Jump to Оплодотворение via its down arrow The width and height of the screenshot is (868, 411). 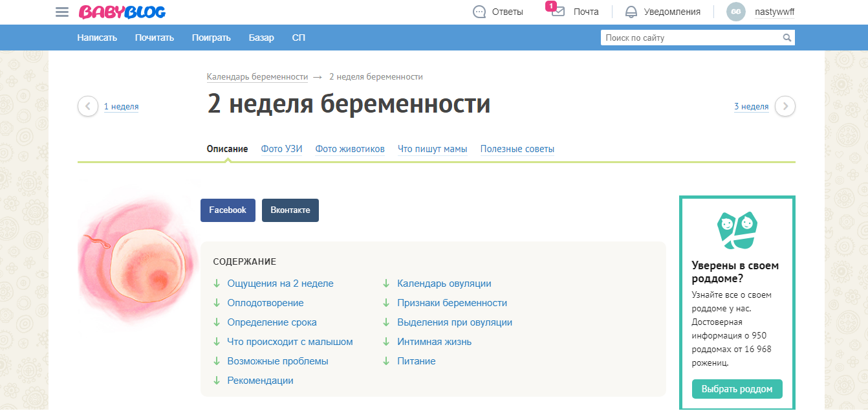pyautogui.click(x=217, y=302)
